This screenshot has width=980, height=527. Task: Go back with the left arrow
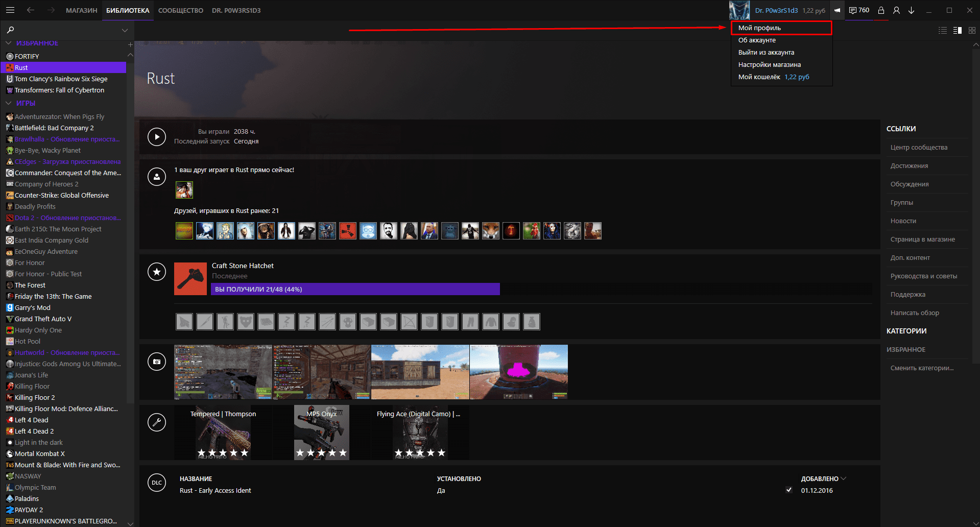[31, 10]
